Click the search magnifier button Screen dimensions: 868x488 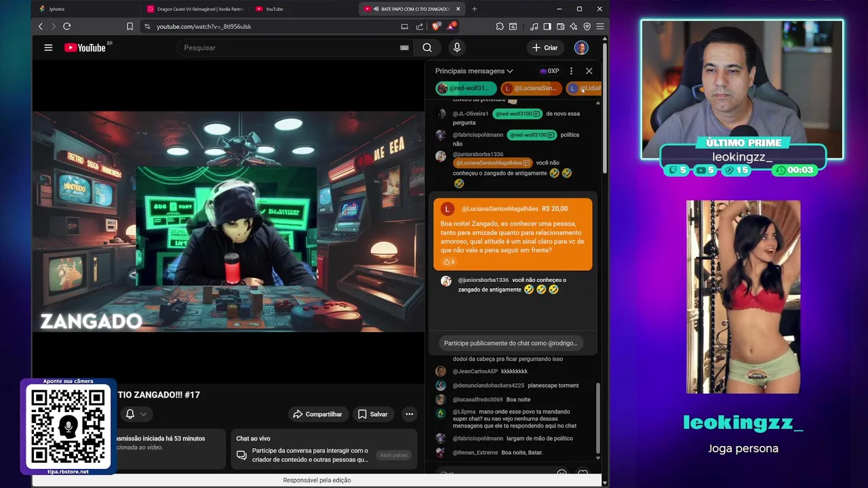pos(427,47)
